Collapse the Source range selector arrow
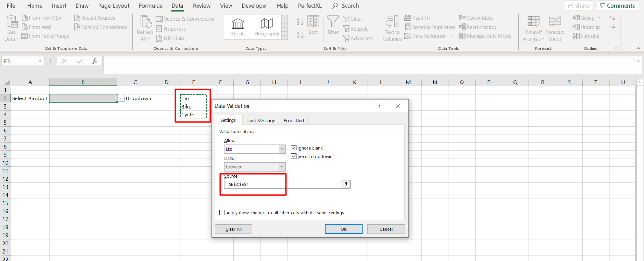This screenshot has width=644, height=261. (346, 184)
